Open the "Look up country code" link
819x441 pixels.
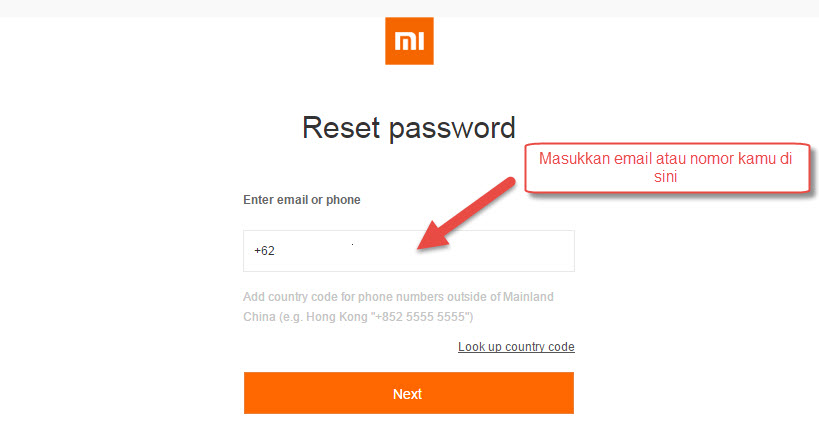tap(516, 347)
